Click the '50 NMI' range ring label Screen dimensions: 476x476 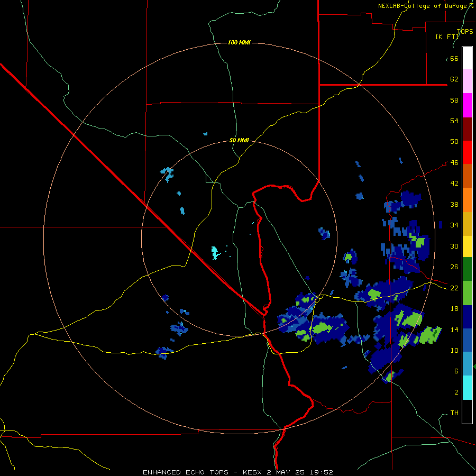(x=239, y=140)
